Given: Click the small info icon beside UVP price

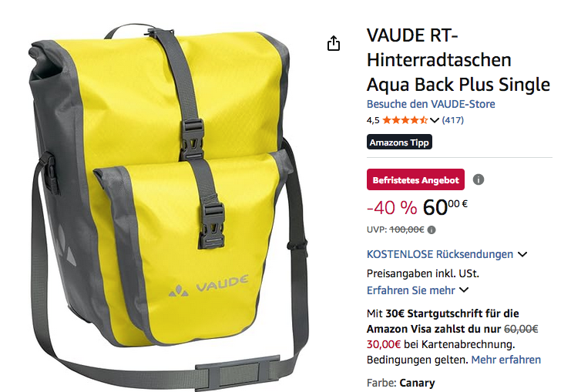Looking at the screenshot, I should pyautogui.click(x=432, y=230).
